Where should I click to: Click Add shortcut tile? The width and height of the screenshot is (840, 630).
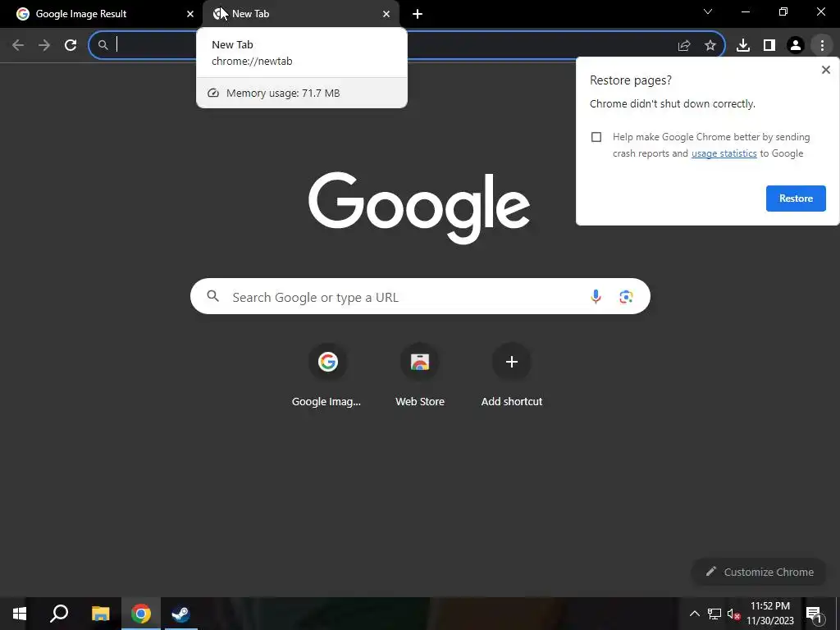coord(512,376)
